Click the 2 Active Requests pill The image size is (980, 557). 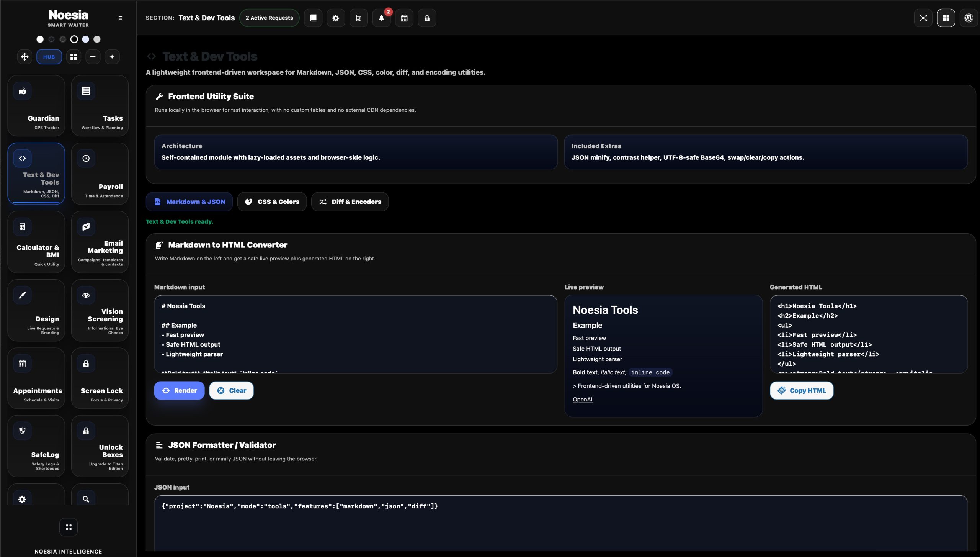pyautogui.click(x=269, y=18)
